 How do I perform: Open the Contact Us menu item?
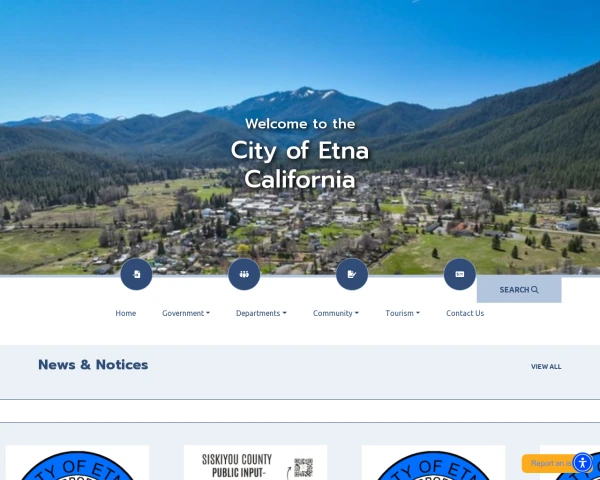coord(465,313)
